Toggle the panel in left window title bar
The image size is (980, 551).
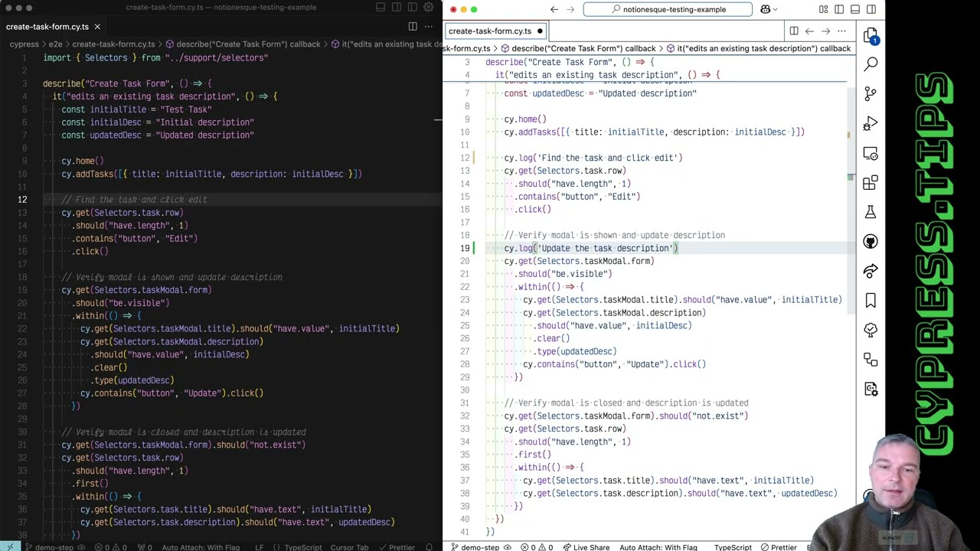coord(381,8)
